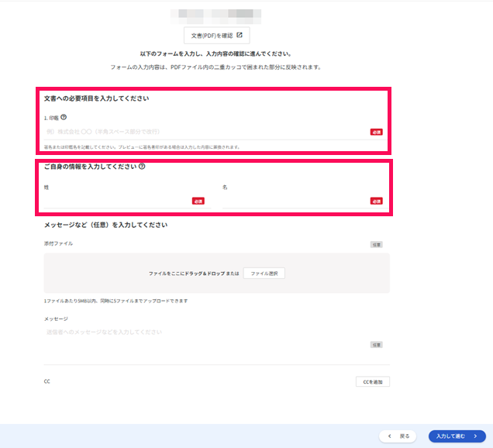The height and width of the screenshot is (448, 493).
Task: Click the help icon next to 1. 印鑑
Action: 64,117
